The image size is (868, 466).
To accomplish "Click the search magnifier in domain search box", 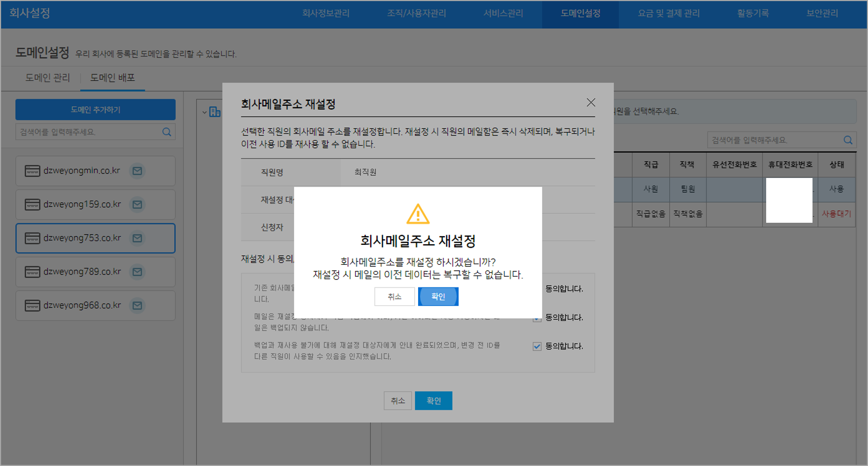I will (166, 132).
